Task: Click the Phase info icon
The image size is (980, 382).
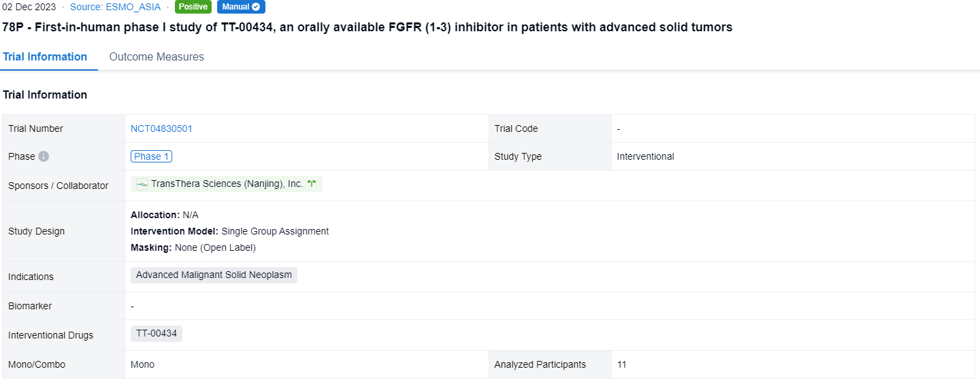Action: coord(44,156)
